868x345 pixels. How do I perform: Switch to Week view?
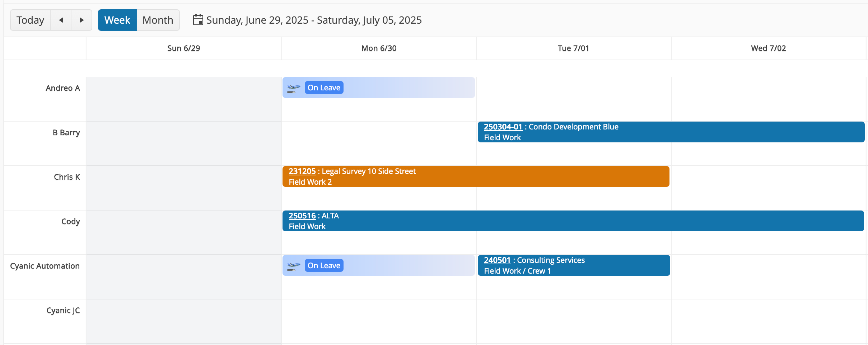click(117, 20)
